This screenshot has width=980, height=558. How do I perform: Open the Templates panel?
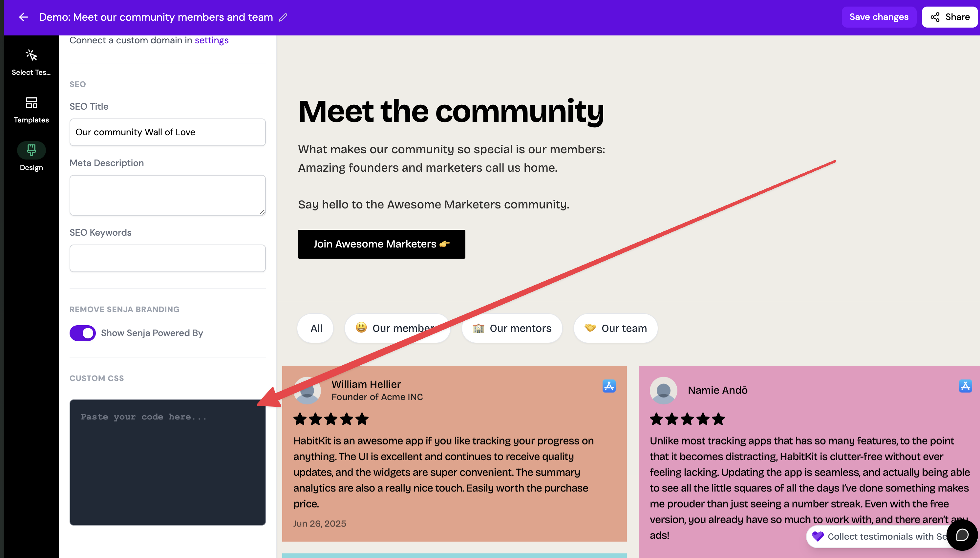click(x=32, y=110)
